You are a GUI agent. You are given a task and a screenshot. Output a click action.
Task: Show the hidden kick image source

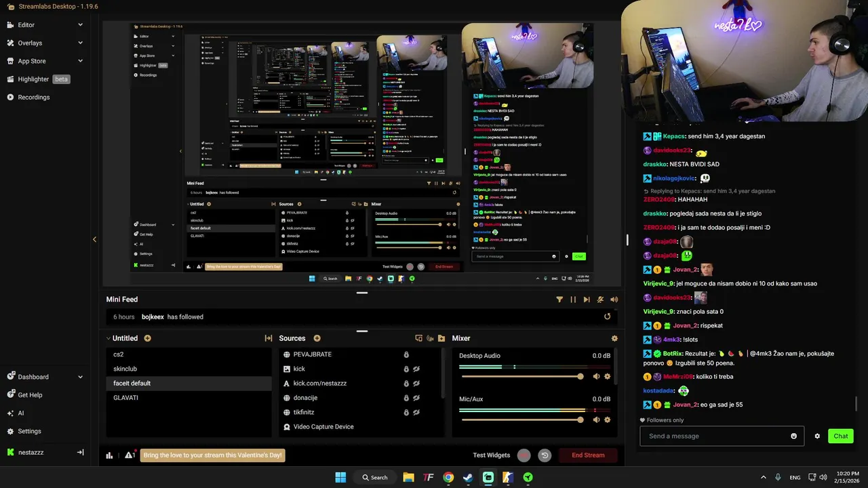[x=416, y=369]
